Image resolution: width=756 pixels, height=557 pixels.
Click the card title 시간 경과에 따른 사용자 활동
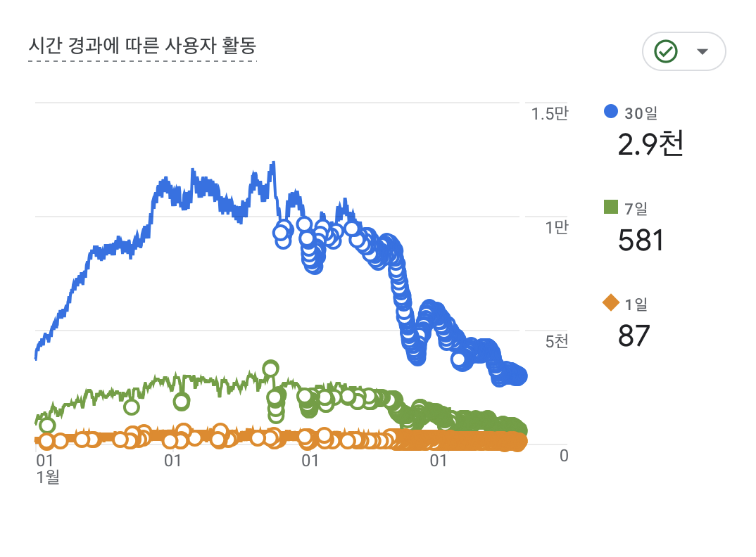point(142,46)
